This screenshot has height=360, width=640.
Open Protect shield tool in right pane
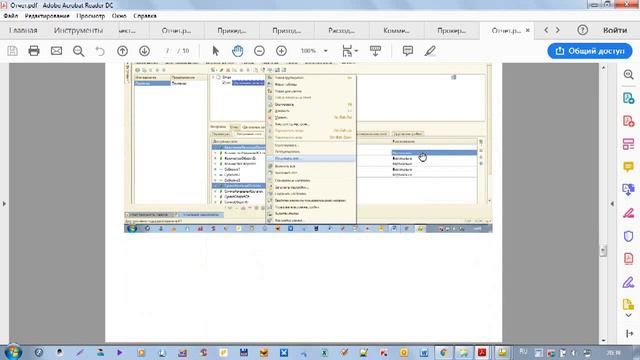(629, 236)
